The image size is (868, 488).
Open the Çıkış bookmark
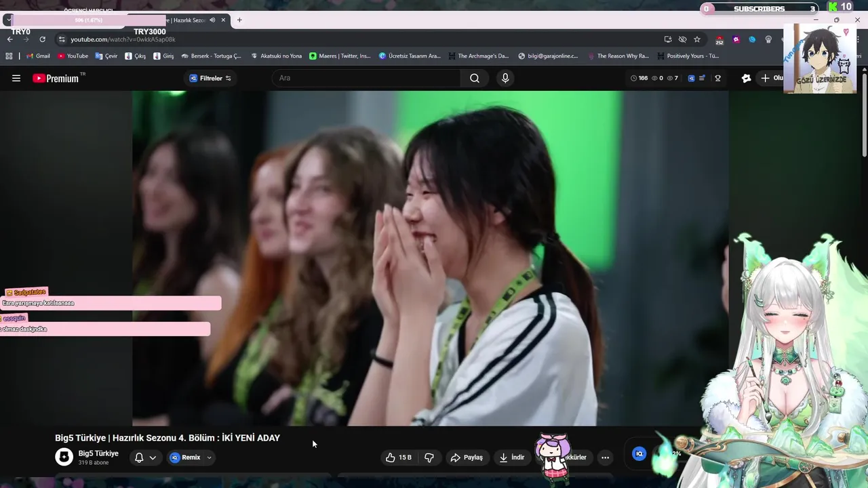(135, 56)
